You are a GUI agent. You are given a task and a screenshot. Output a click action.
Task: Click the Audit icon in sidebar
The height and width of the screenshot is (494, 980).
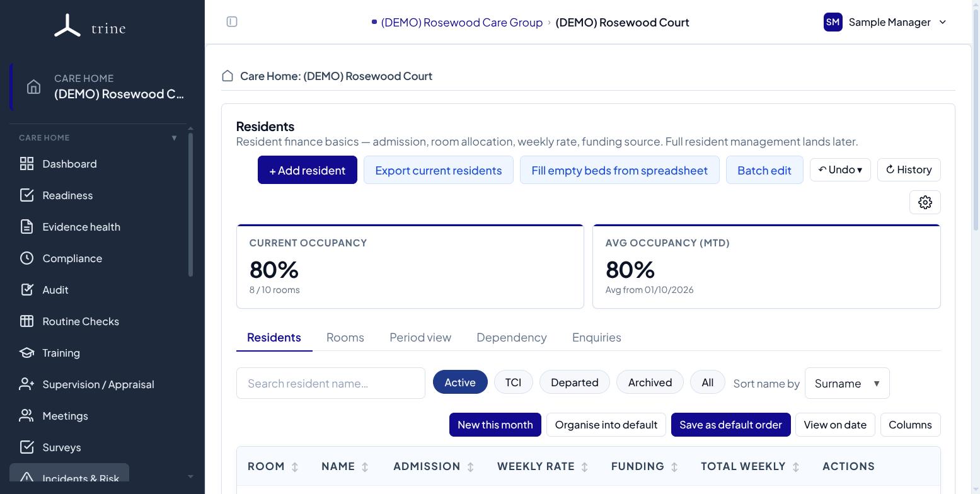pos(26,290)
